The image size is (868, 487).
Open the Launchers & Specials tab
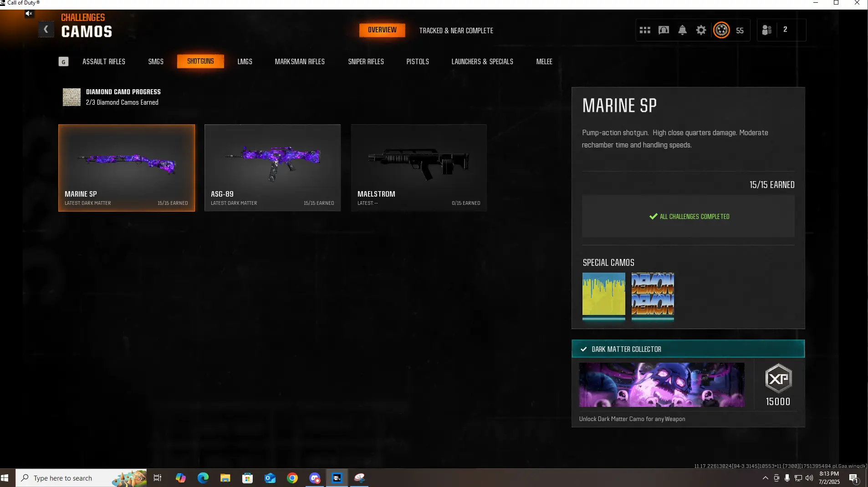tap(482, 61)
